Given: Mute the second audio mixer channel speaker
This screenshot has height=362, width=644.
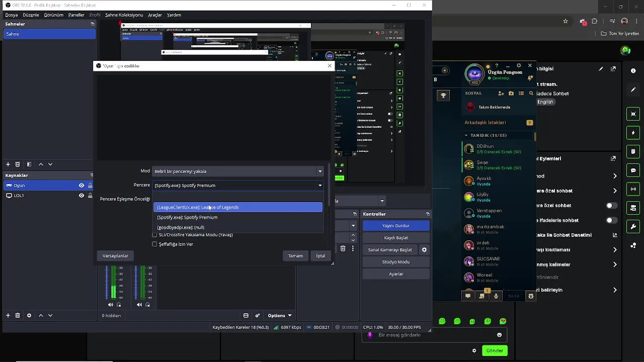Looking at the screenshot, I should tap(139, 305).
